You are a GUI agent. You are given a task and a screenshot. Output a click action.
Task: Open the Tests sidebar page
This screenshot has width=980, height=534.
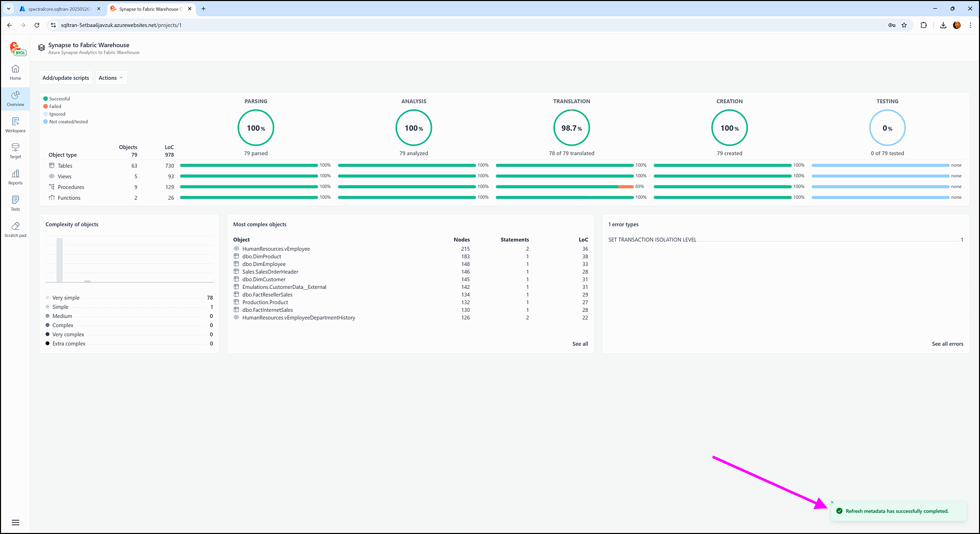tap(15, 203)
